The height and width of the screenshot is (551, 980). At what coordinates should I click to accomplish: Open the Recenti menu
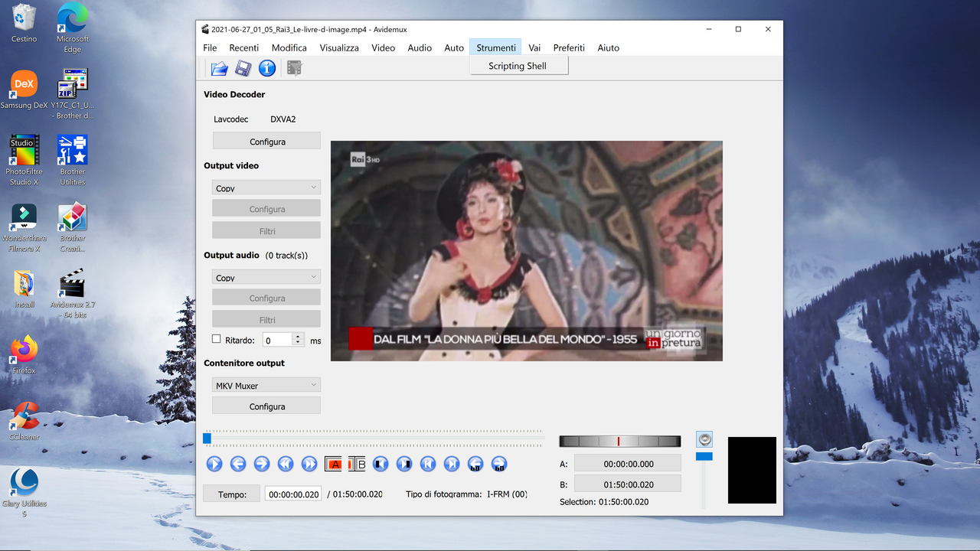tap(243, 47)
